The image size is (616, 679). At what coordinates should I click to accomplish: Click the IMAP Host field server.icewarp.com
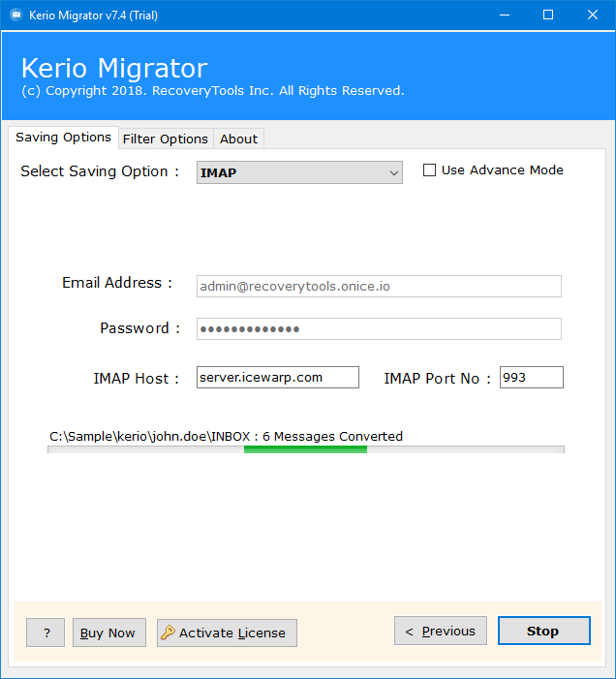[x=277, y=378]
